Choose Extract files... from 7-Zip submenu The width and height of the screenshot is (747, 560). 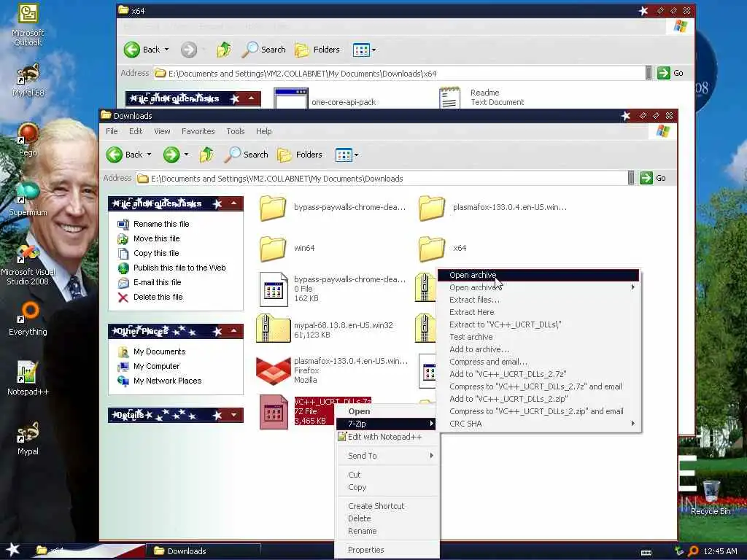point(538,300)
